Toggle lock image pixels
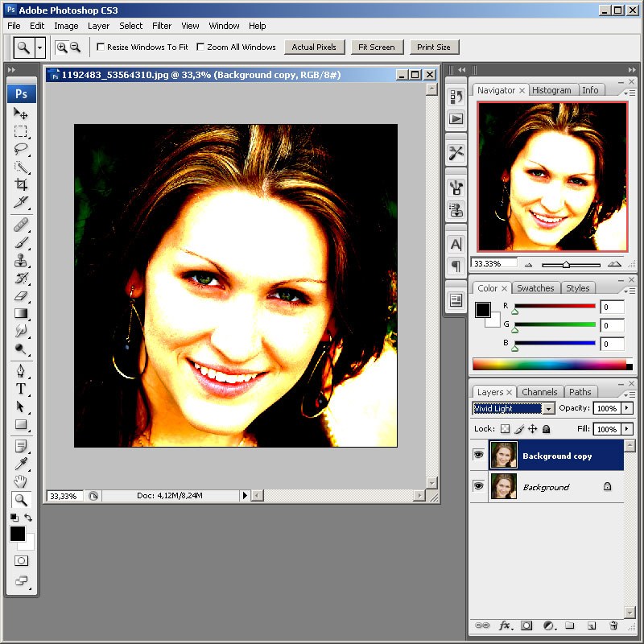The width and height of the screenshot is (644, 644). tap(519, 429)
